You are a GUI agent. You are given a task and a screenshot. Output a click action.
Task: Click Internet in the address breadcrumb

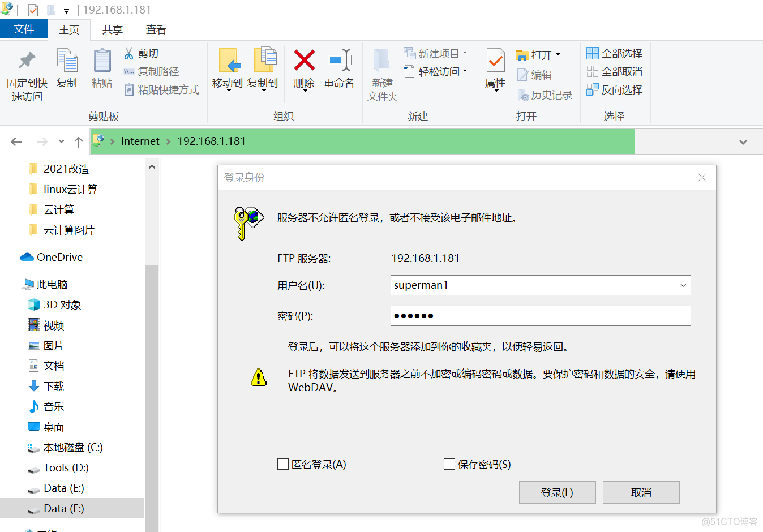[x=140, y=141]
